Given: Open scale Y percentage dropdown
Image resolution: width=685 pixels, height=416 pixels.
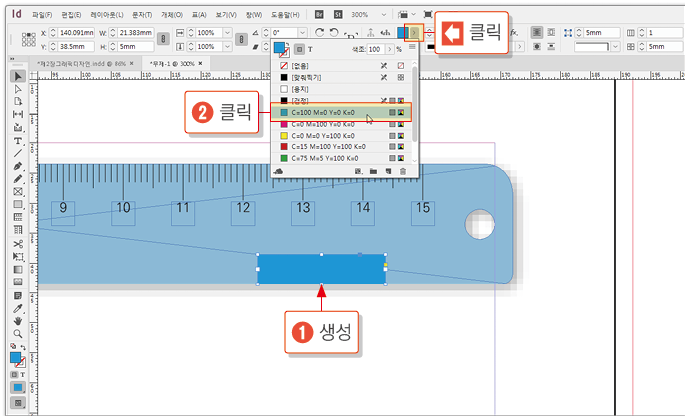Looking at the screenshot, I should (x=228, y=46).
